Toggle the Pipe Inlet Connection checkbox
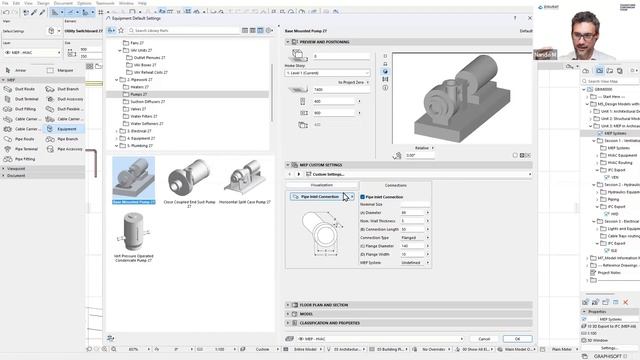The height and width of the screenshot is (360, 640). pos(362,197)
